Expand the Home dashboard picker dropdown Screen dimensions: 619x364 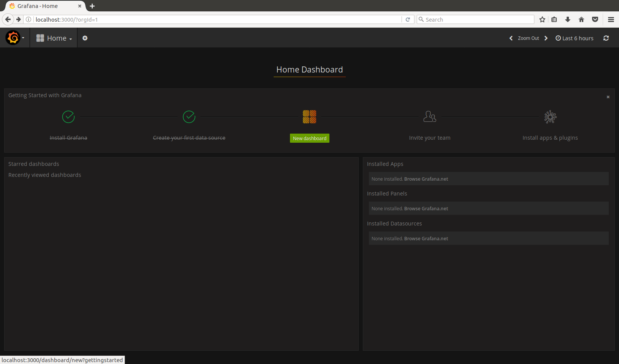coord(54,38)
